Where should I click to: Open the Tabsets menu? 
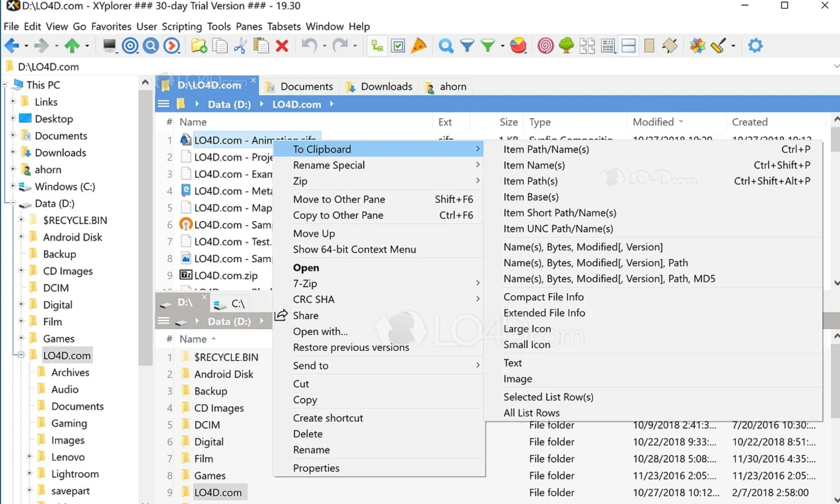[283, 27]
